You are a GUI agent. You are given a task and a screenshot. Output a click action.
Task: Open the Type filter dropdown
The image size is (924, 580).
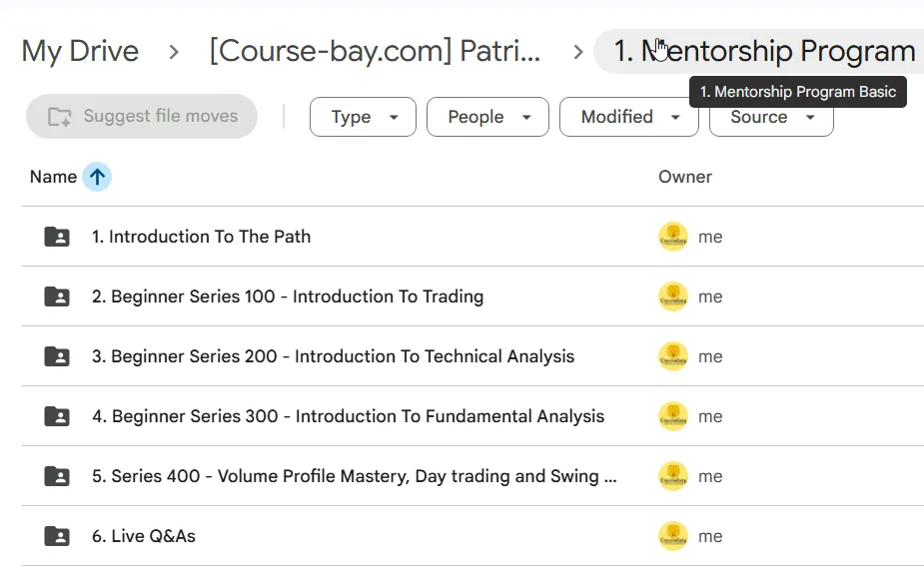[x=363, y=117]
